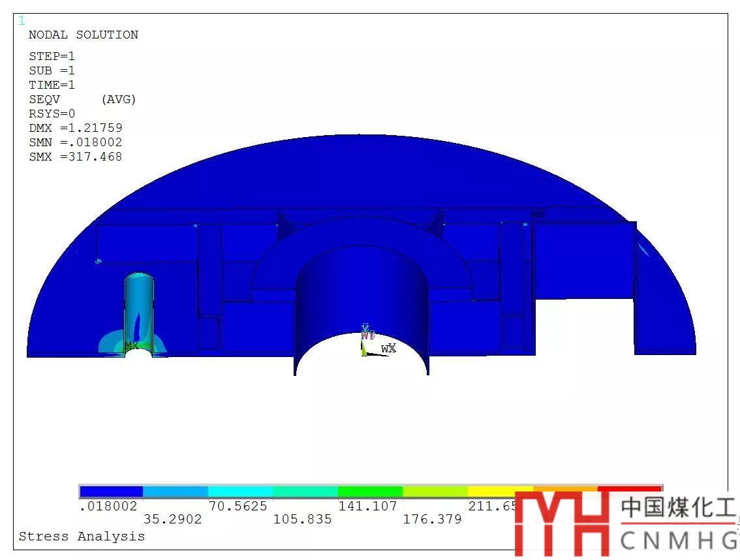Click the red MH watermark logo
The width and height of the screenshot is (740, 560).
(561, 523)
